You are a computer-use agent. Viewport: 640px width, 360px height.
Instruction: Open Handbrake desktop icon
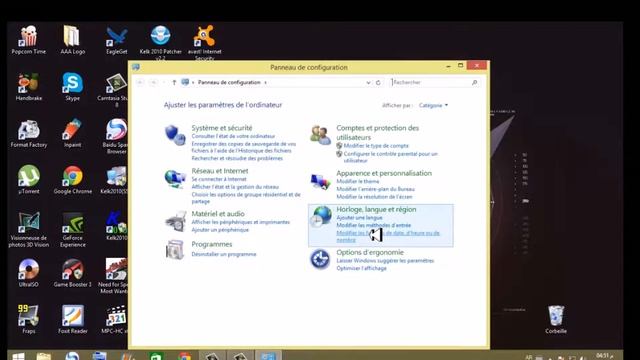coord(29,86)
